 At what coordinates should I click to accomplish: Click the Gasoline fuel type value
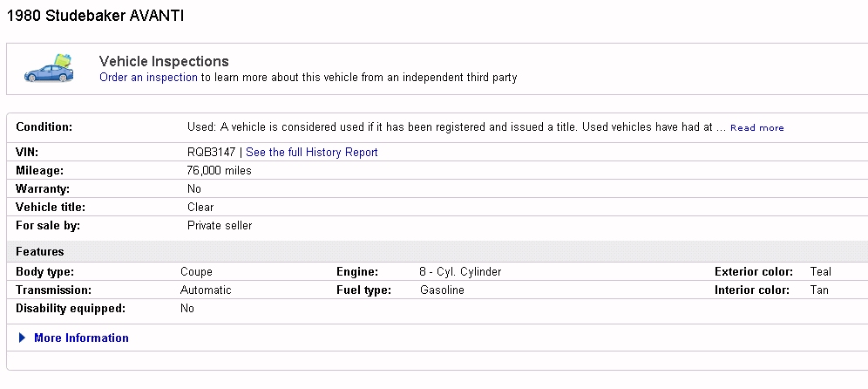(x=442, y=290)
